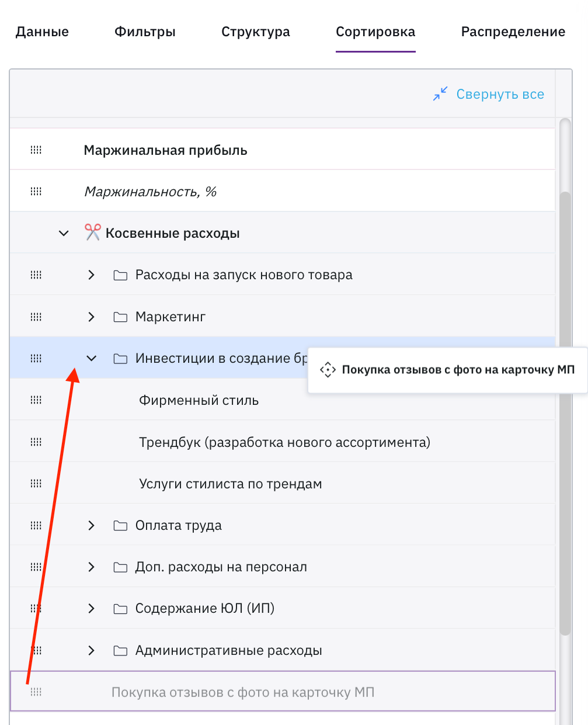
Task: Click drag handle beside Маржинальная прибыль row
Action: 36,150
